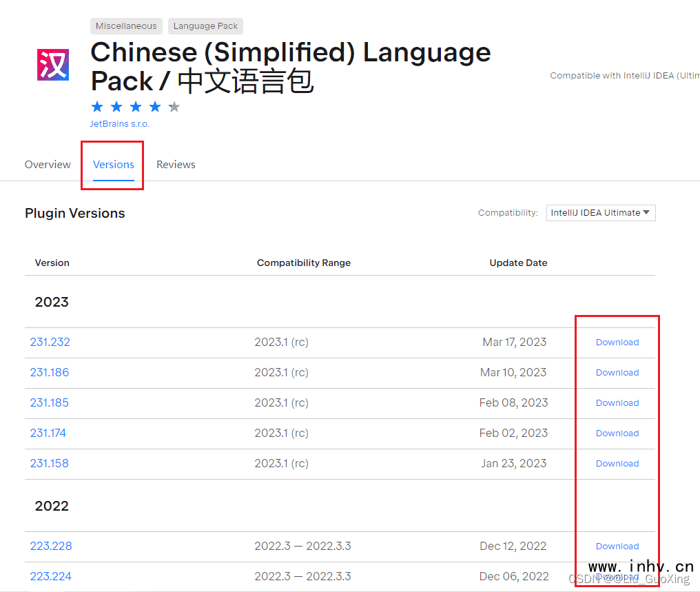Screen dimensions: 700x592
Task: Click the Chinese (Simplified) Language Pack title
Action: (x=291, y=67)
